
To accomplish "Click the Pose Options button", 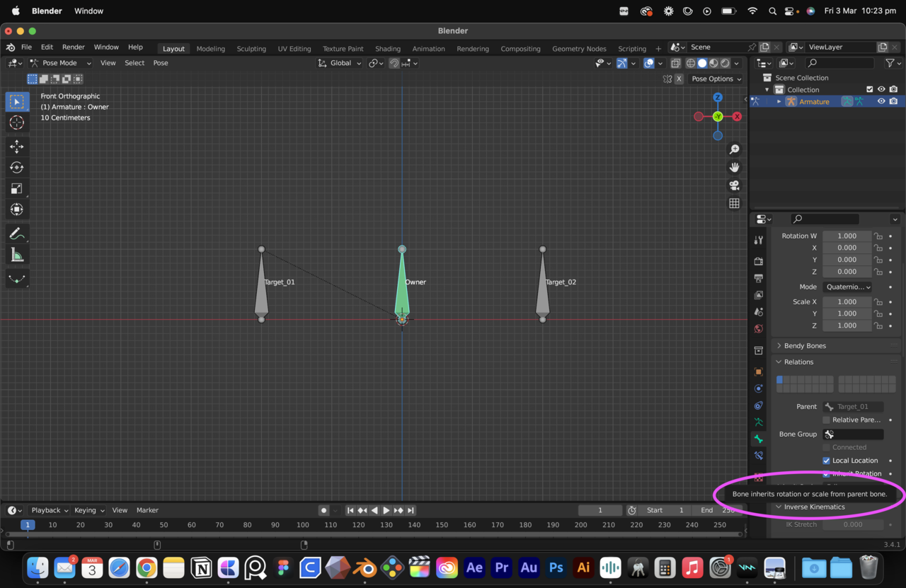I will [716, 79].
